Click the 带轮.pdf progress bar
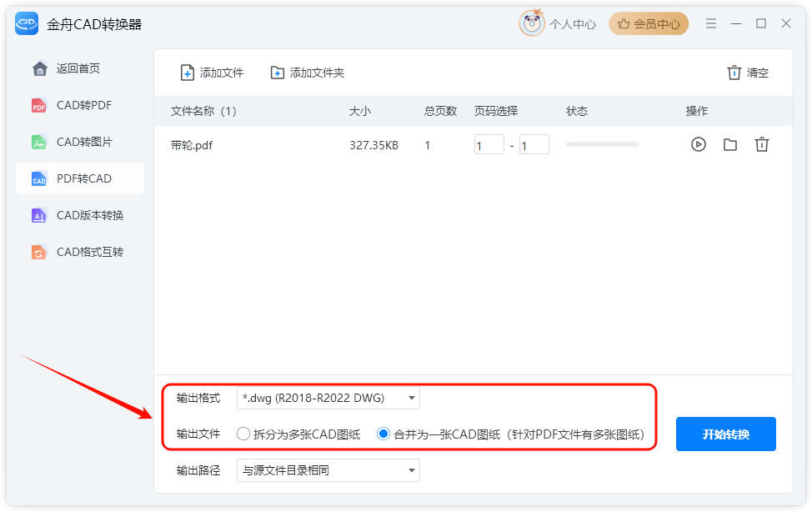 (603, 144)
